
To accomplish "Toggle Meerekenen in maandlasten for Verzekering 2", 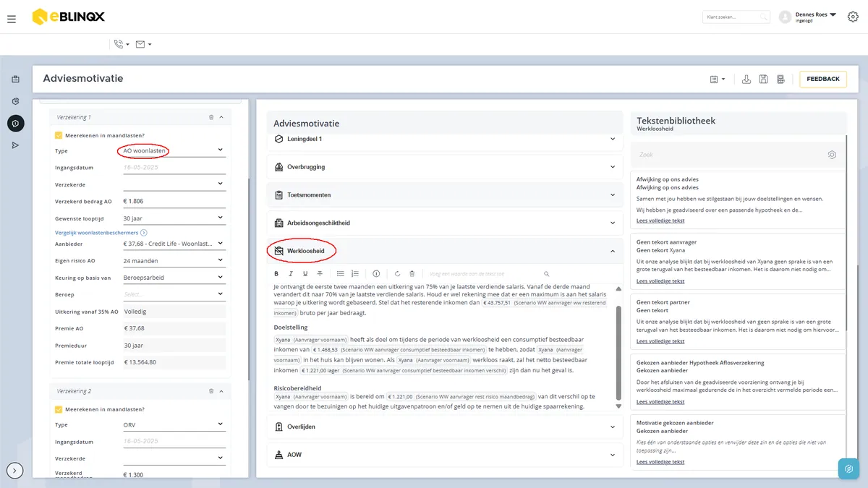I will 59,410.
